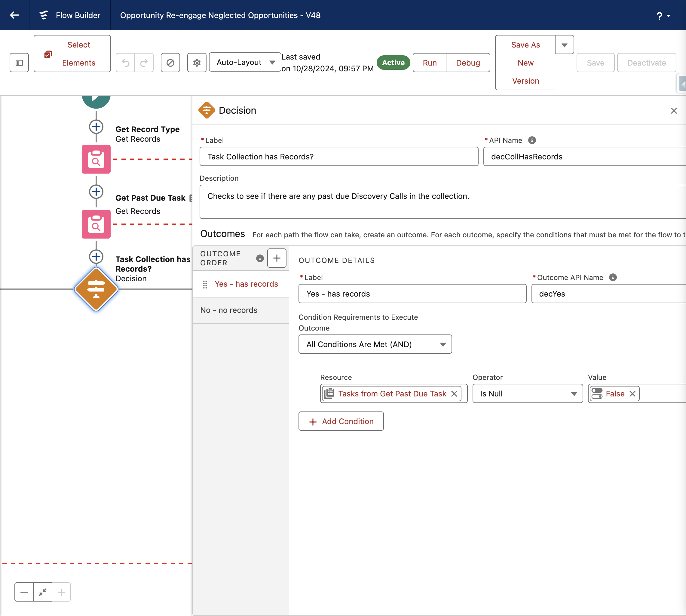This screenshot has width=686, height=616.
Task: Zoom in the canvas with plus button
Action: [61, 592]
